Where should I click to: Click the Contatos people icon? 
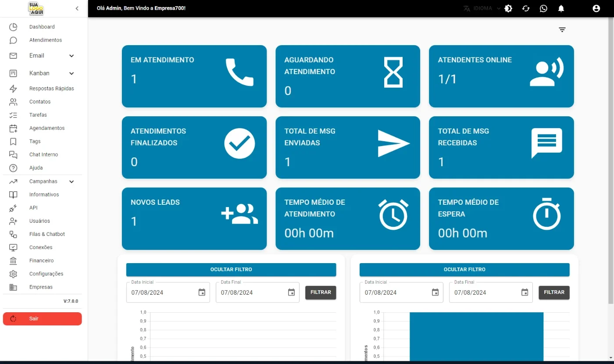tap(13, 102)
